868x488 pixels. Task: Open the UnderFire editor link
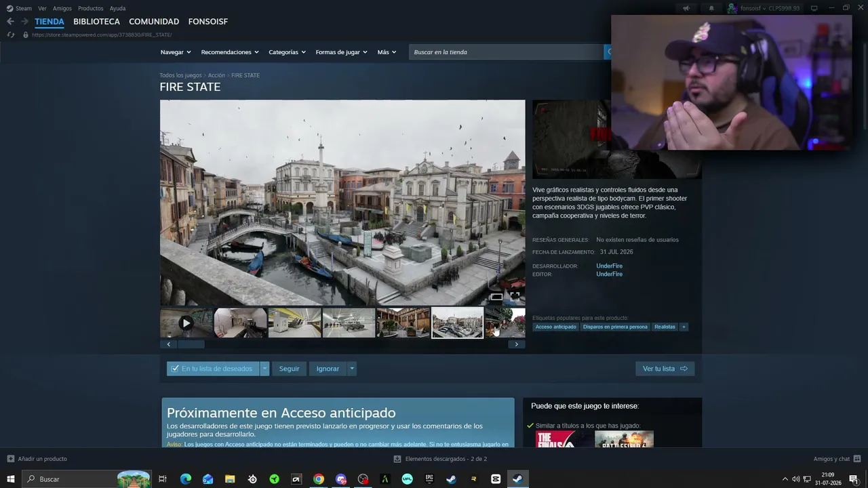(x=609, y=274)
